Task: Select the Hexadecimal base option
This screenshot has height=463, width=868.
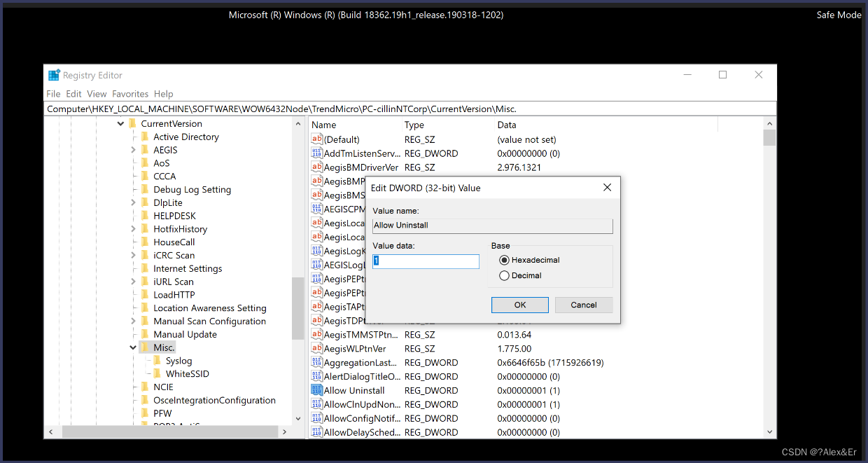Action: pos(504,260)
